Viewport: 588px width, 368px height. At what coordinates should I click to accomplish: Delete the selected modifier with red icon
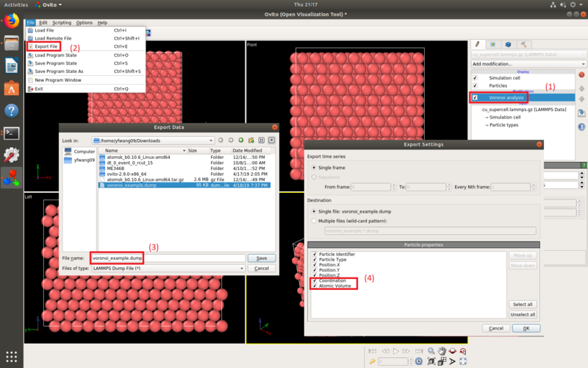coord(581,75)
